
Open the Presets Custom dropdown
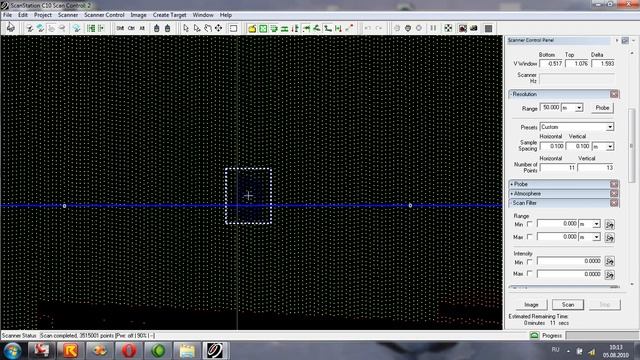(610, 127)
